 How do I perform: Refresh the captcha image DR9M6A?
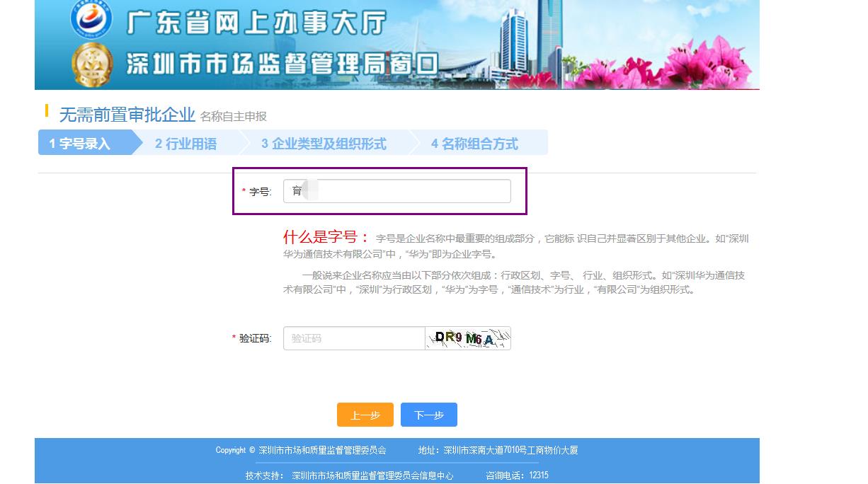point(468,338)
